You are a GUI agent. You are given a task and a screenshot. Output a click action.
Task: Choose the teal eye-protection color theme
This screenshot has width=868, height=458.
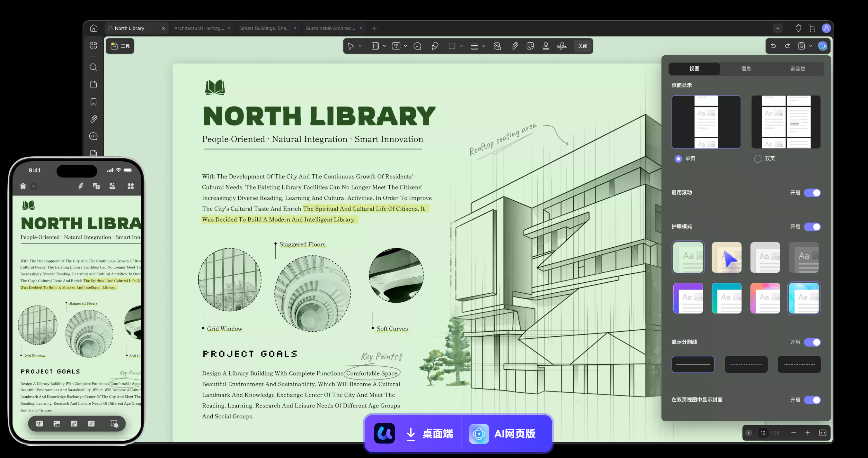(x=726, y=298)
